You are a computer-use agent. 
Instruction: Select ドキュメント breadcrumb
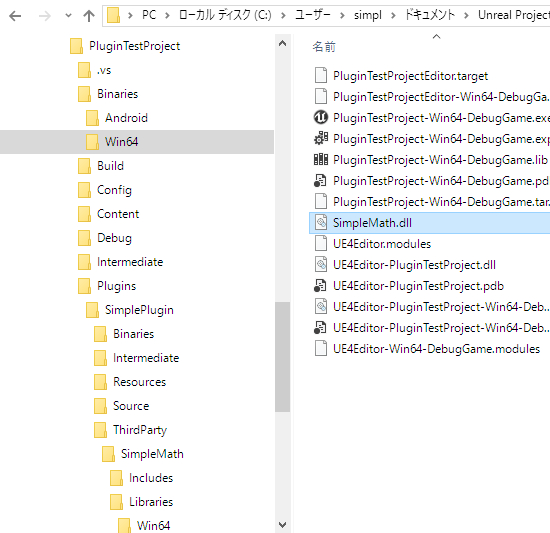(x=430, y=15)
